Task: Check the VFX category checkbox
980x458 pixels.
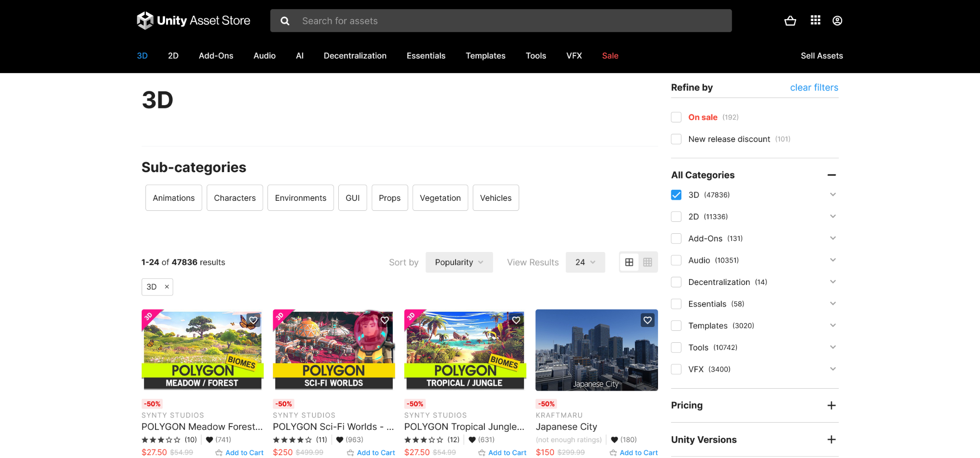Action: [676, 369]
